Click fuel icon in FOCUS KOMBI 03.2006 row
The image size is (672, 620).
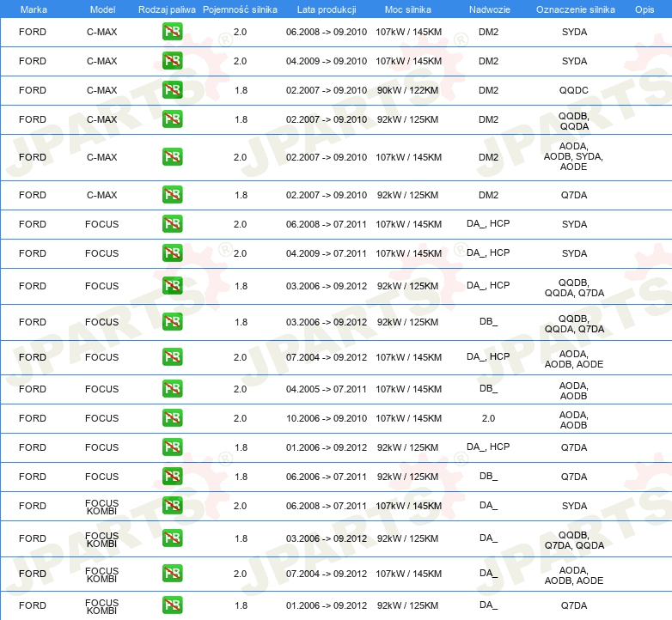(172, 538)
